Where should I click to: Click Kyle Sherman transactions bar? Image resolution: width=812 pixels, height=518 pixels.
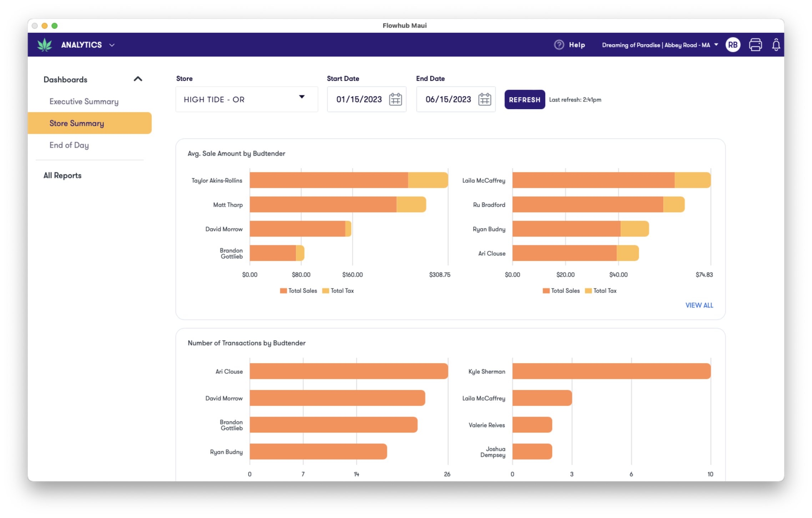(x=611, y=371)
